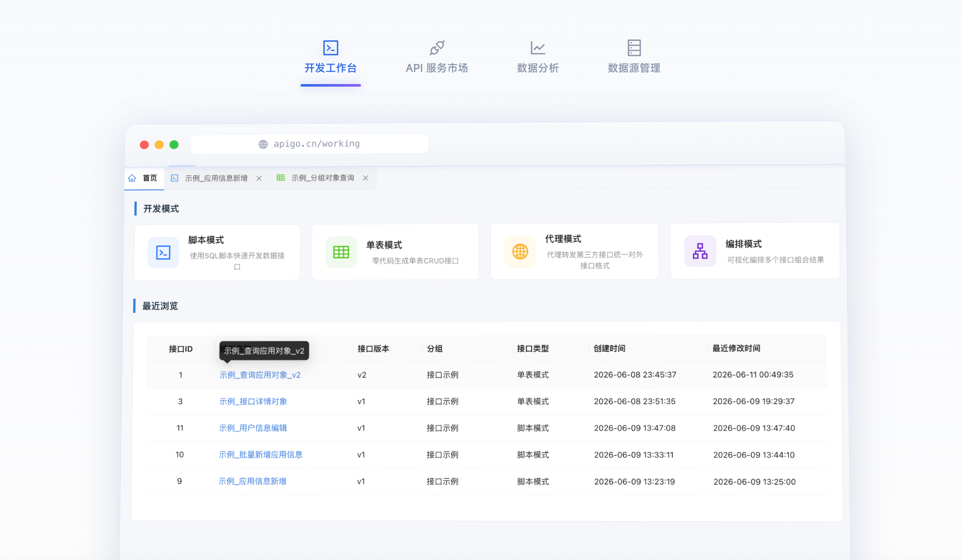Close the 示例_分组对象查询 tab
This screenshot has height=560, width=962.
(x=366, y=178)
